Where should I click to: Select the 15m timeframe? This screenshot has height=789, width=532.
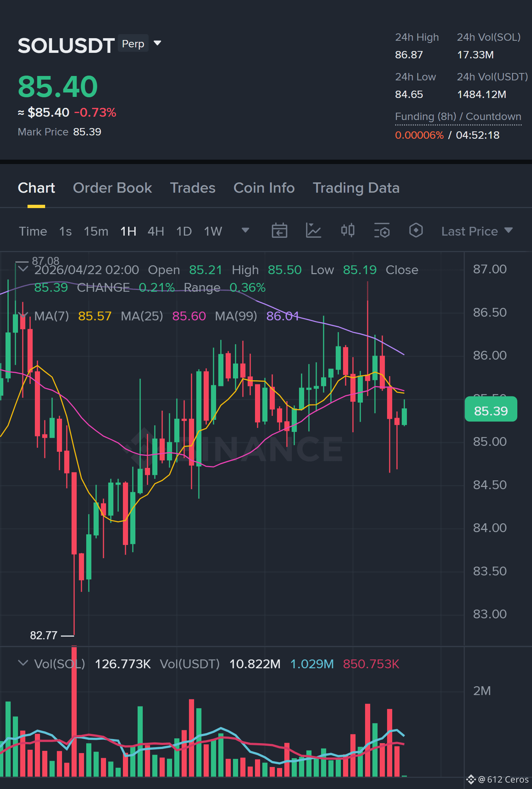click(96, 231)
